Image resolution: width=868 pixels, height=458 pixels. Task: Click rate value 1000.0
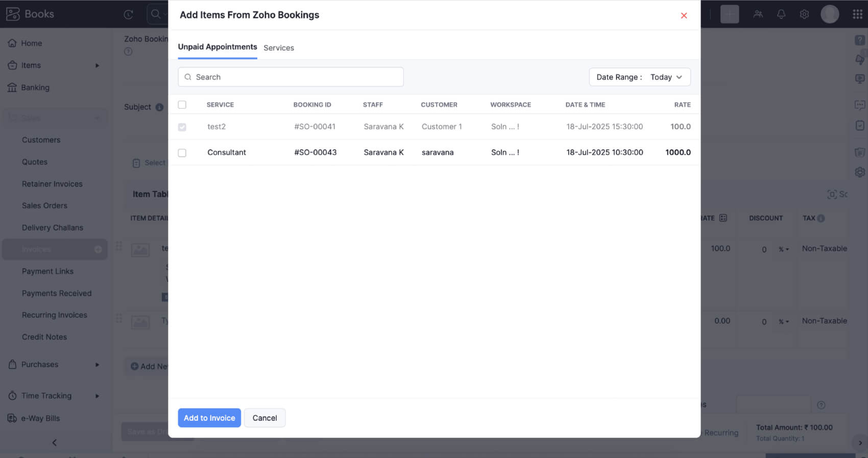678,152
